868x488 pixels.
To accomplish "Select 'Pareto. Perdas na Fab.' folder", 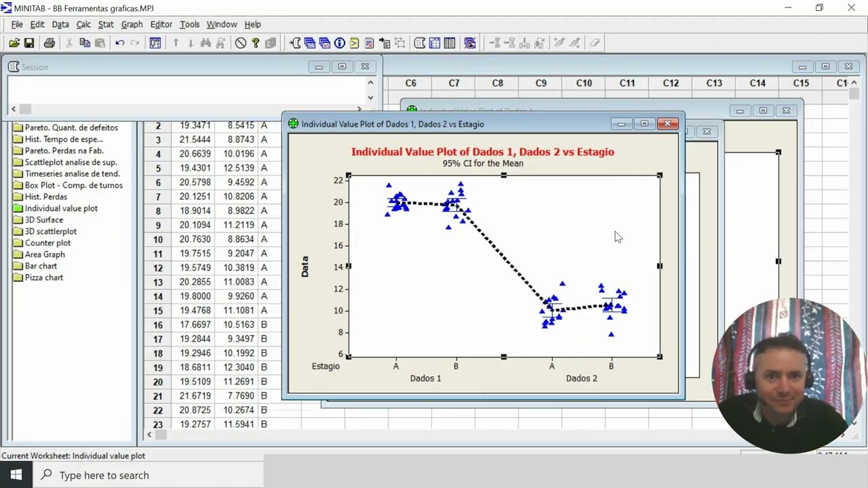I will (64, 150).
